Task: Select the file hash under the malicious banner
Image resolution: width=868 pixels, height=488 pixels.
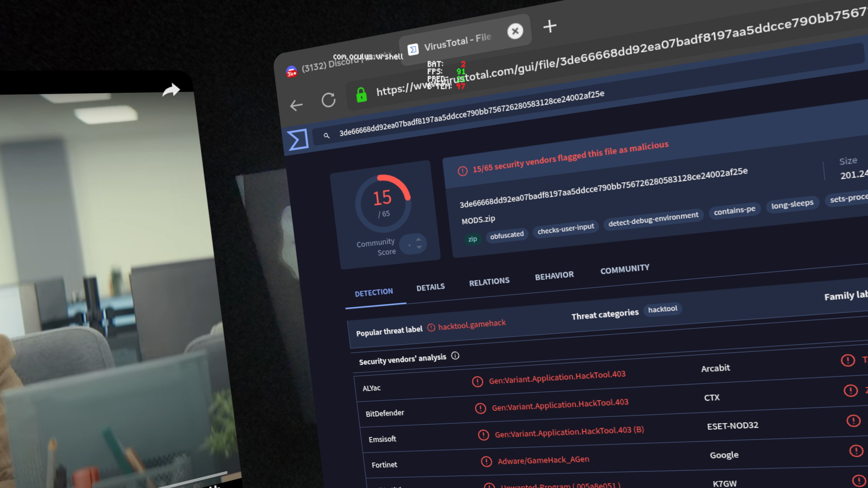Action: (604, 188)
